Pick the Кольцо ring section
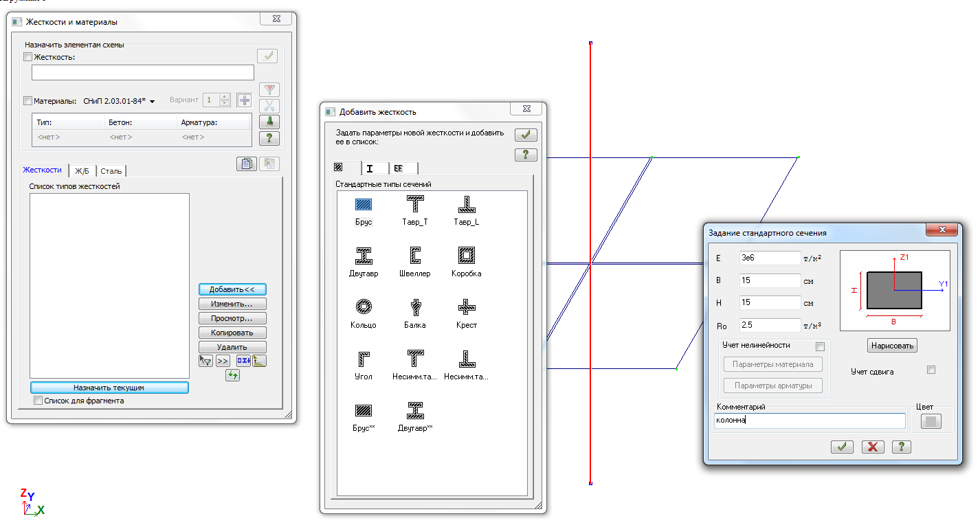 pyautogui.click(x=364, y=307)
